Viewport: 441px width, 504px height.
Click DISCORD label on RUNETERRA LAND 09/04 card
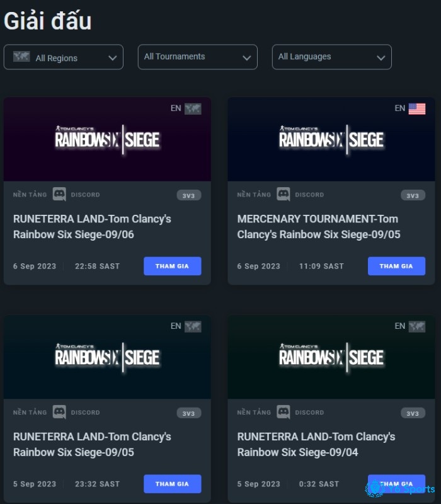[x=309, y=413]
